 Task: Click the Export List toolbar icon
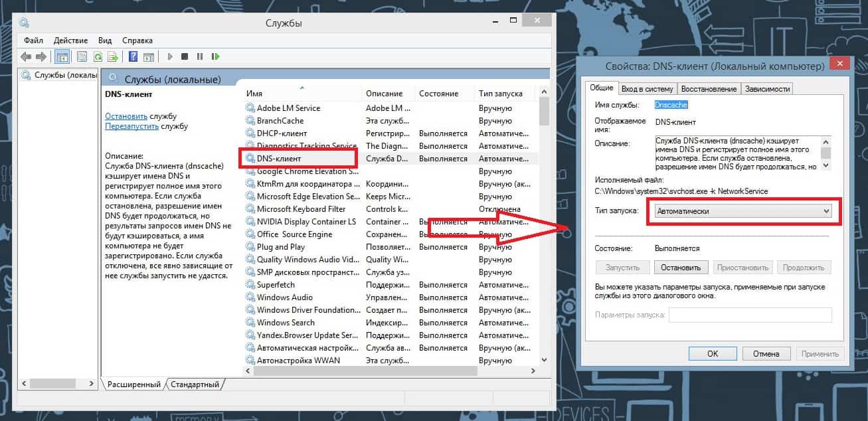[113, 57]
